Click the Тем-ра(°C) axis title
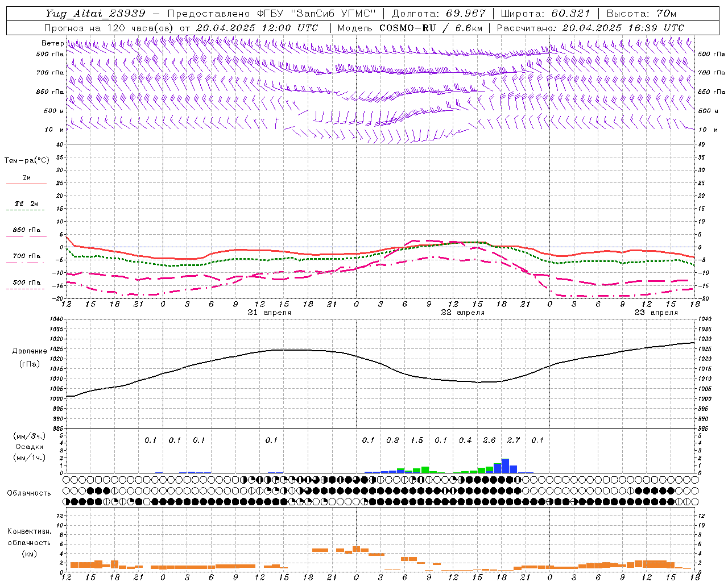 pyautogui.click(x=27, y=161)
